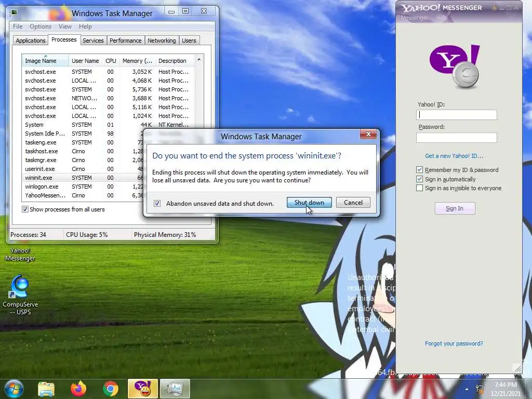Viewport: 532px width, 399px height.
Task: Open File Explorer from taskbar
Action: click(x=46, y=389)
